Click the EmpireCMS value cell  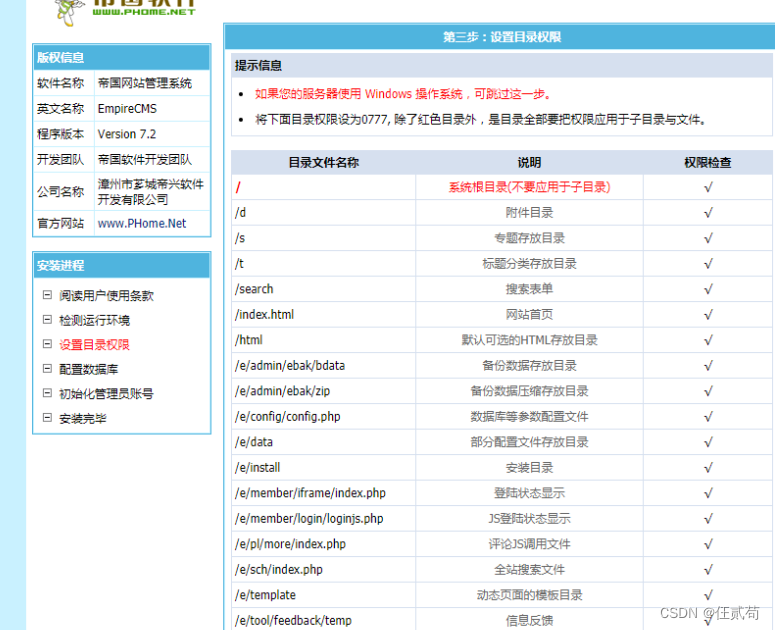coord(152,109)
